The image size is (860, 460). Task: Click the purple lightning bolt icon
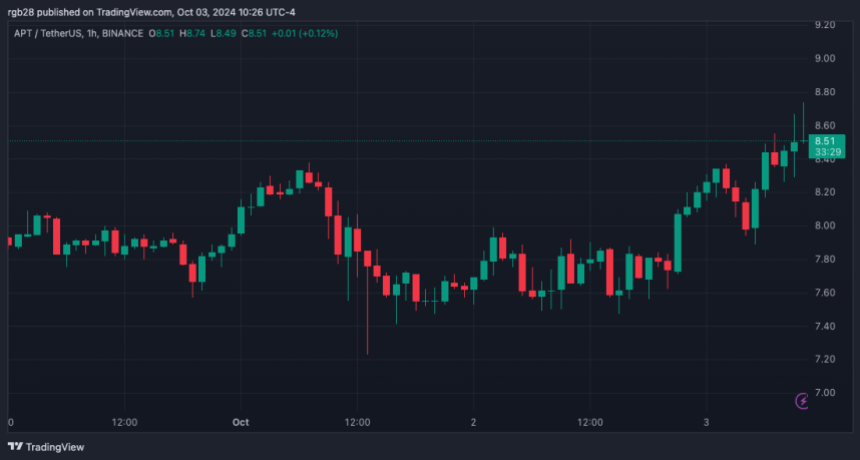click(802, 401)
